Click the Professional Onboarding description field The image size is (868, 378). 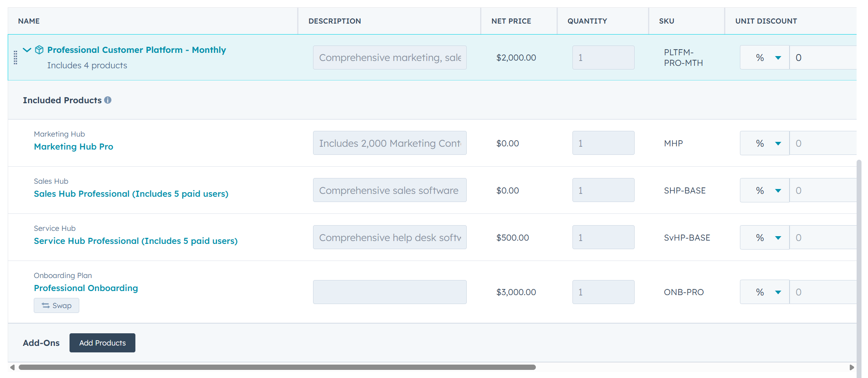tap(389, 292)
